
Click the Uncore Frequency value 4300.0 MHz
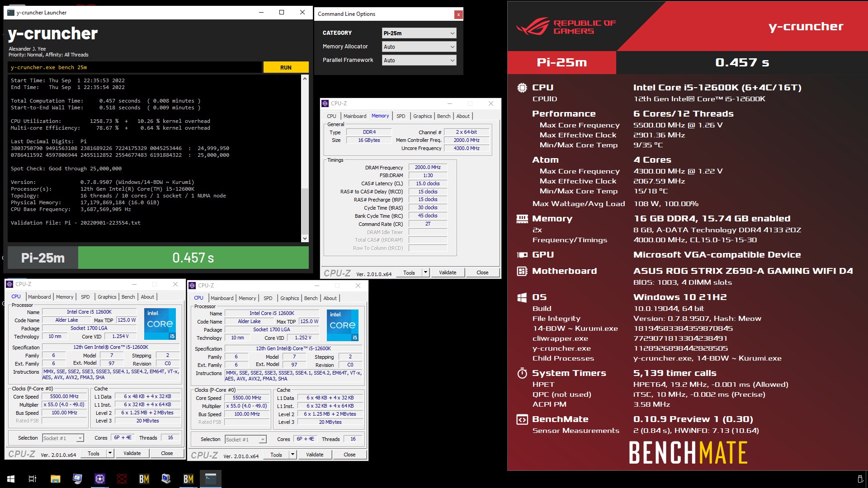[467, 148]
